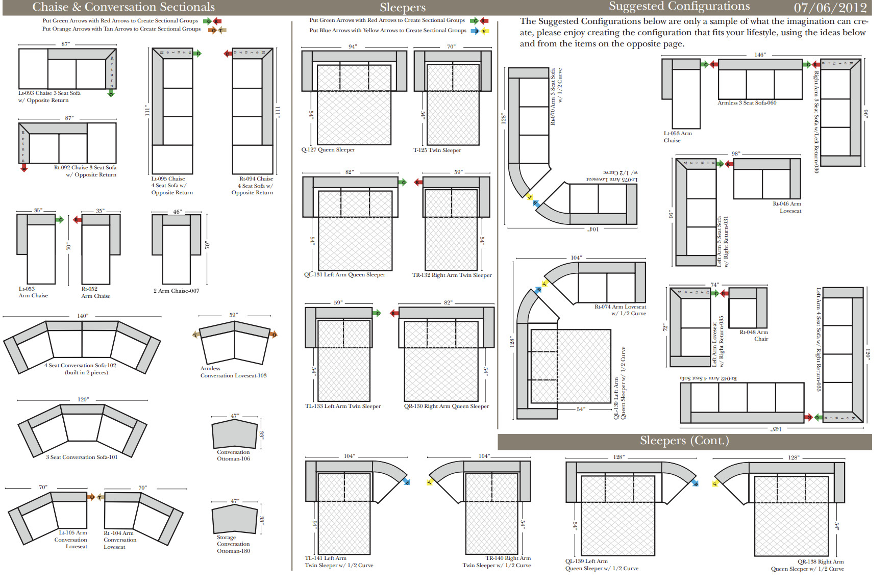Click the 07/06/2012 date in header
This screenshot has height=588, width=892.
click(830, 8)
